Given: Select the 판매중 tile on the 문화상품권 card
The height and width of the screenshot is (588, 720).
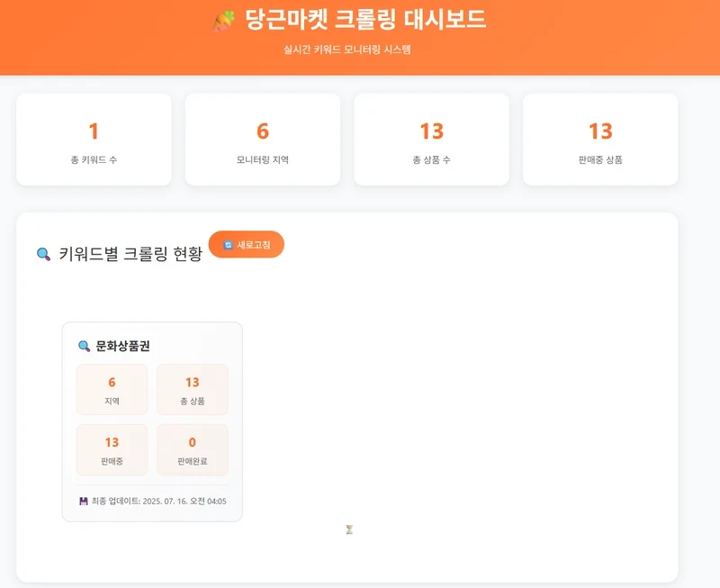Looking at the screenshot, I should click(x=112, y=450).
